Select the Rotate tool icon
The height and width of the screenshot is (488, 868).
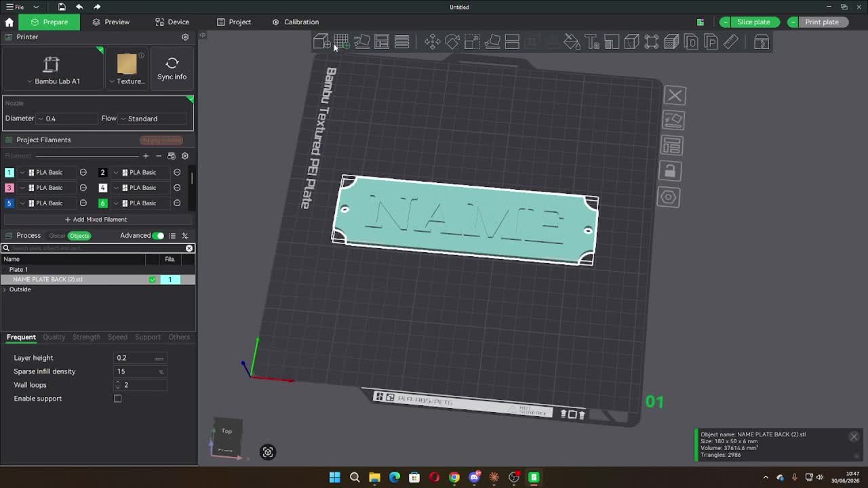(x=452, y=42)
